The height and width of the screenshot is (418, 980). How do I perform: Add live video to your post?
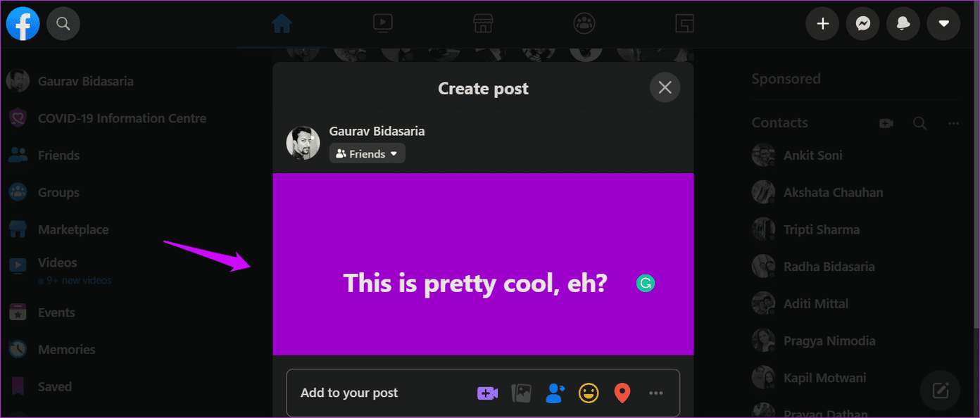pos(487,393)
